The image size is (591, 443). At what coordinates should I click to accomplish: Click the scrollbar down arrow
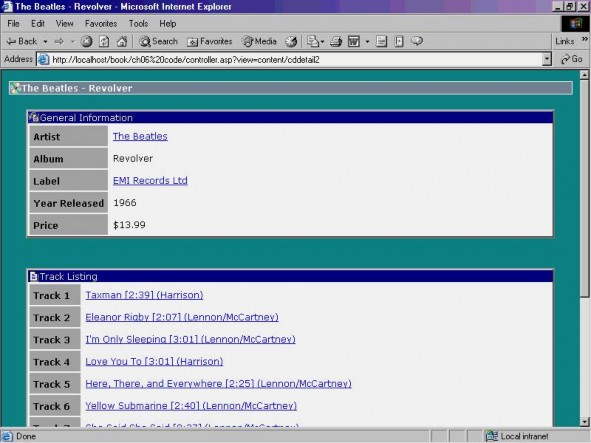tap(584, 422)
